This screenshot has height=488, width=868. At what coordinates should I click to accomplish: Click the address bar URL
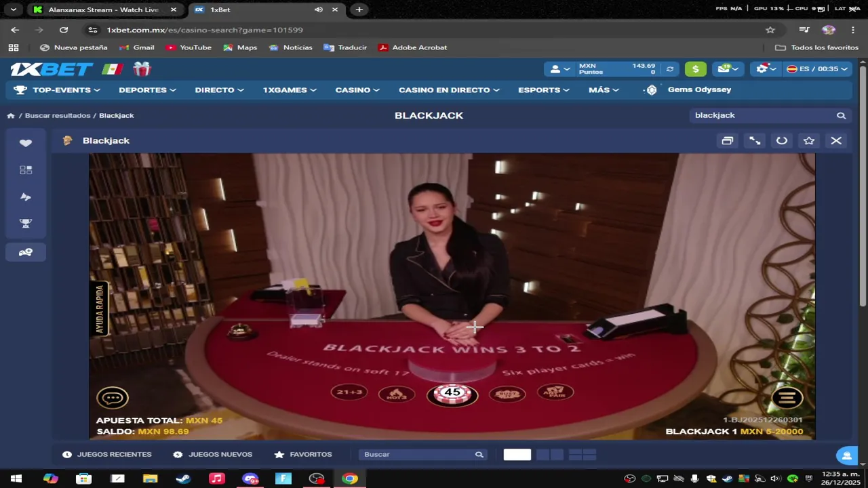[205, 30]
